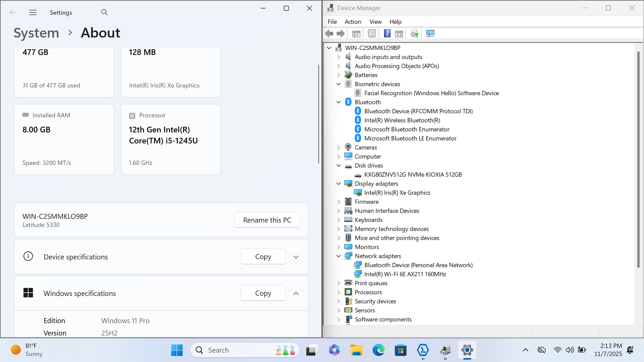This screenshot has height=362, width=644.
Task: Open the Action menu in Device Manager
Action: pyautogui.click(x=353, y=22)
